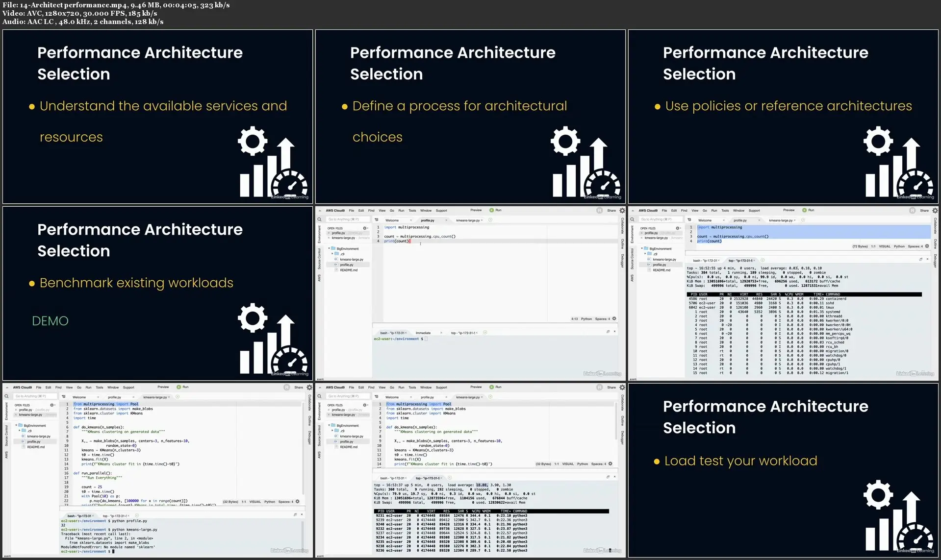Click 'Go to Anything' field in print(count) frame

[348, 219]
